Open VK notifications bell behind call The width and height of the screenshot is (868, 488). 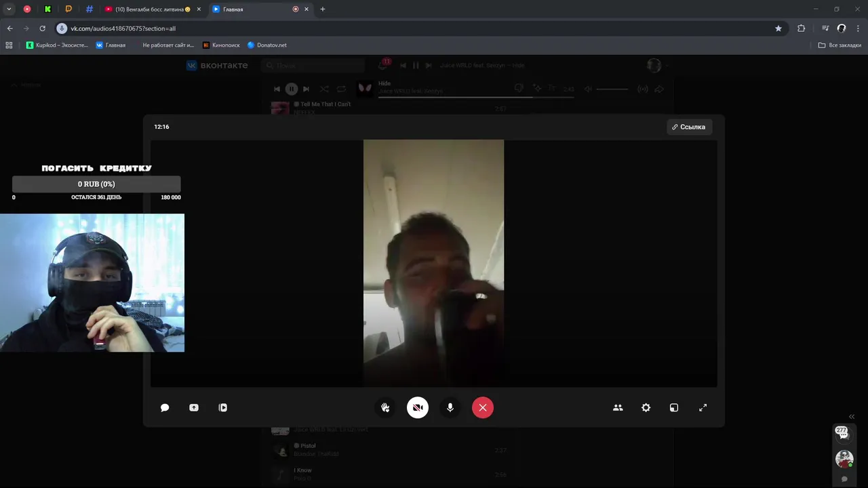[383, 66]
